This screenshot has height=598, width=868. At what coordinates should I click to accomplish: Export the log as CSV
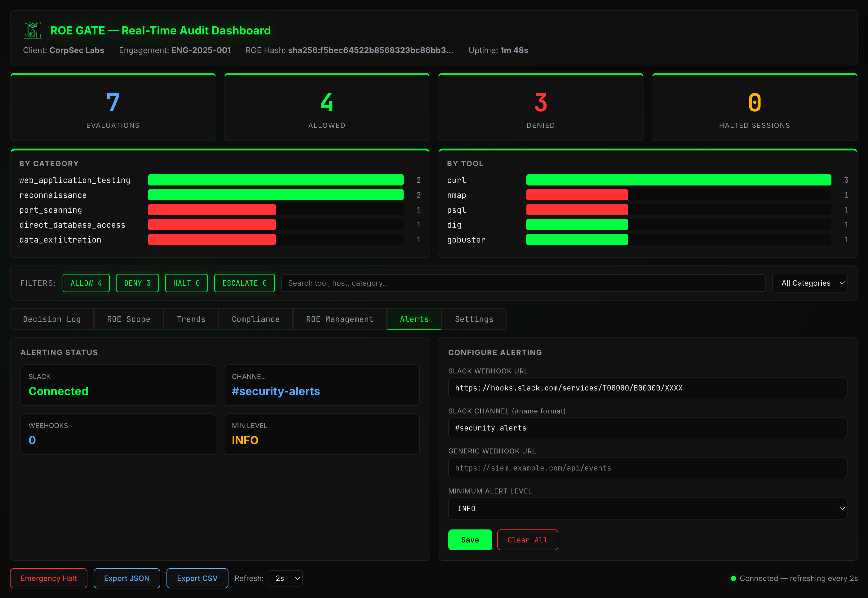pos(197,578)
